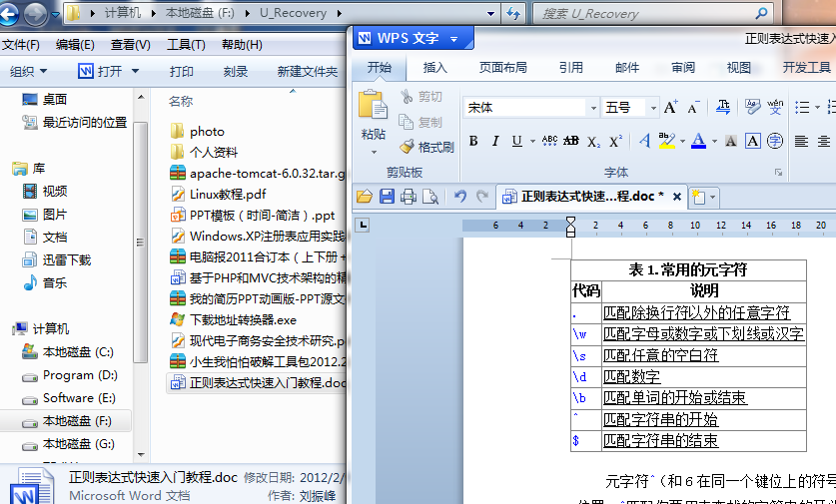Open the highlight color dropdown arrow
This screenshot has width=836, height=504.
682,142
